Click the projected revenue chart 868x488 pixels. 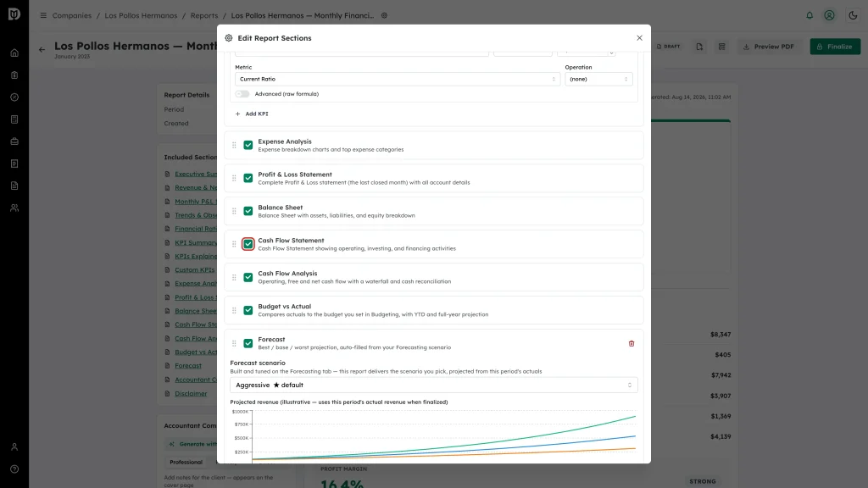pyautogui.click(x=433, y=435)
